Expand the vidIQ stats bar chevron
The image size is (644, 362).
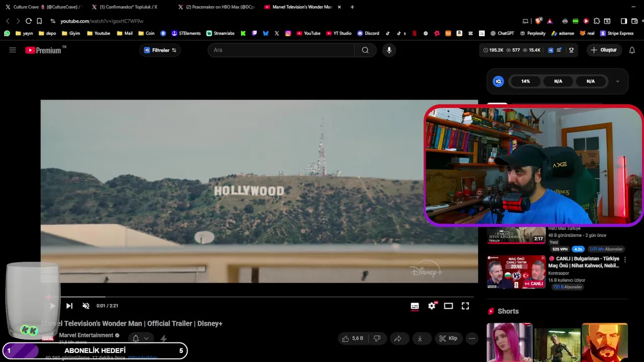617,81
